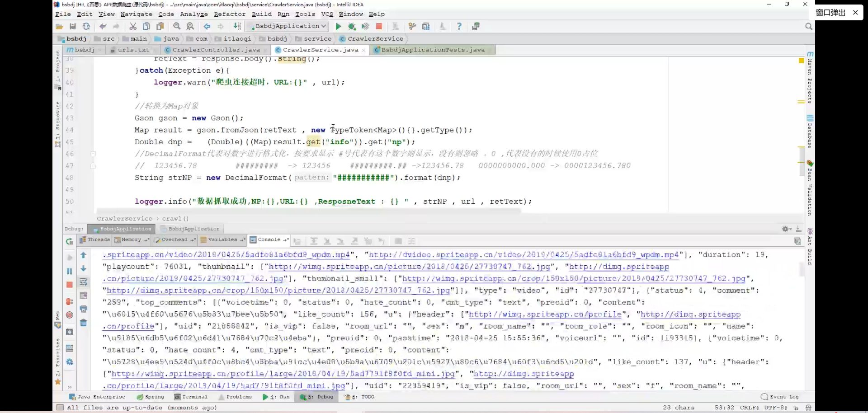Click UTF-8 encoding in status bar

[776, 408]
